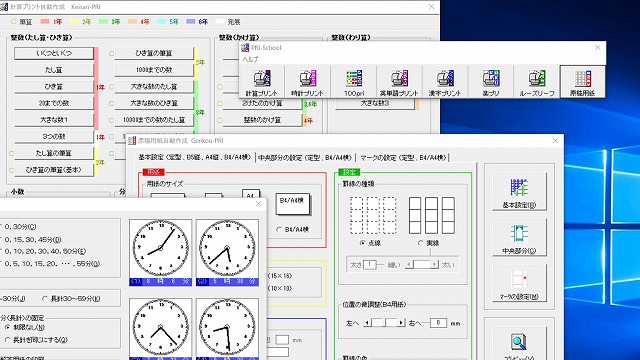
Task: Open ルーズリーフ tool in PRI-School
Action: (x=536, y=82)
